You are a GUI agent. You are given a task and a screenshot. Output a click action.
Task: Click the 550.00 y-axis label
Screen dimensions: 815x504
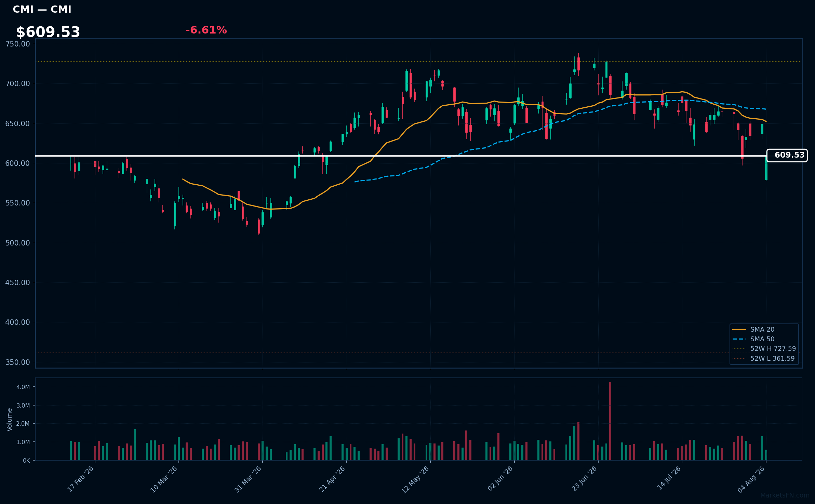coord(18,203)
